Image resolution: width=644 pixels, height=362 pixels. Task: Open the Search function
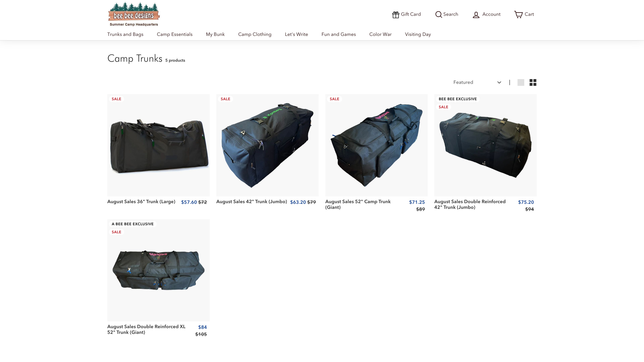(x=446, y=14)
